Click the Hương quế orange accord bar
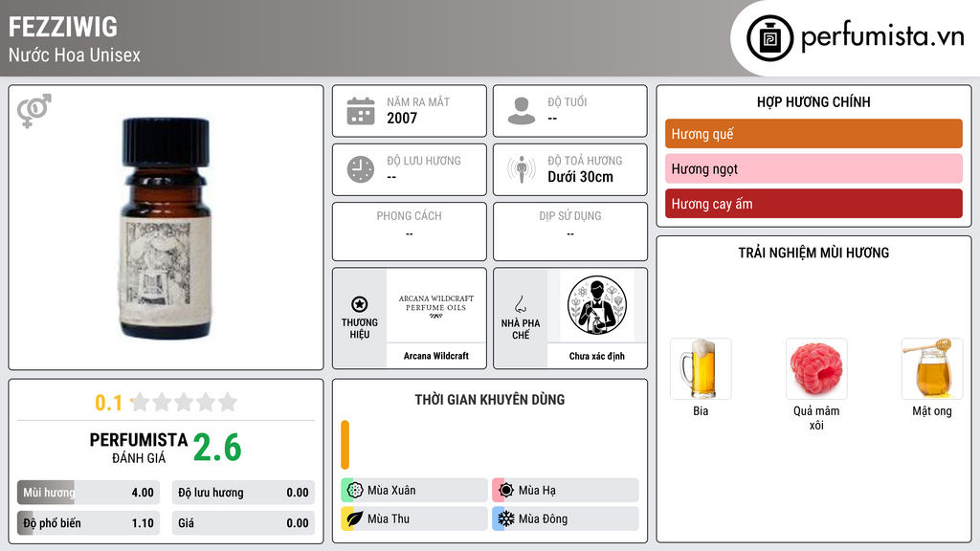 point(813,134)
